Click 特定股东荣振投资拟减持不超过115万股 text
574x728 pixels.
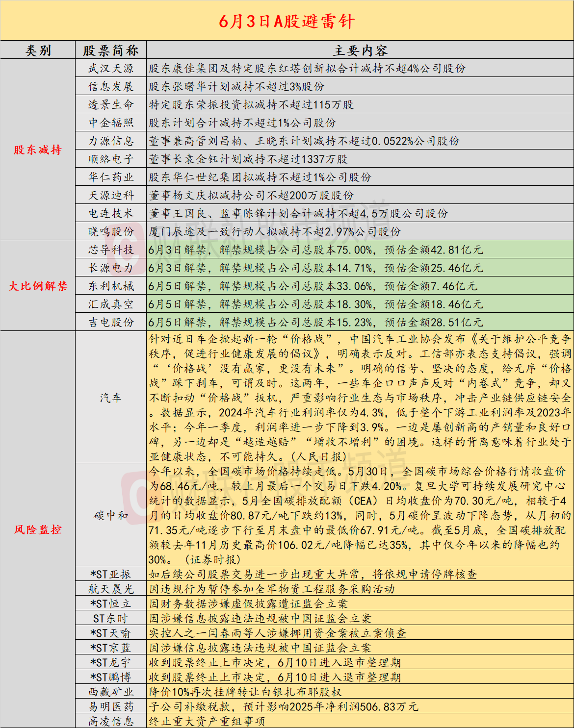pyautogui.click(x=251, y=105)
